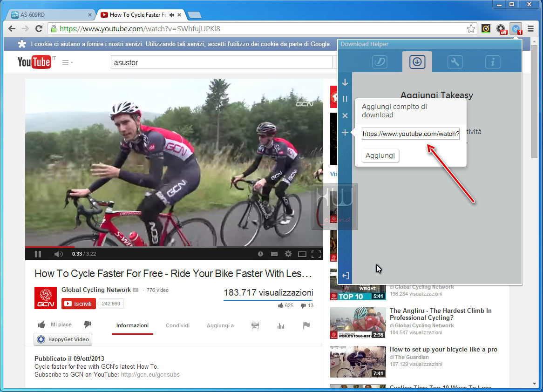Open a new browser tab
Image resolution: width=543 pixels, height=392 pixels.
pyautogui.click(x=194, y=15)
